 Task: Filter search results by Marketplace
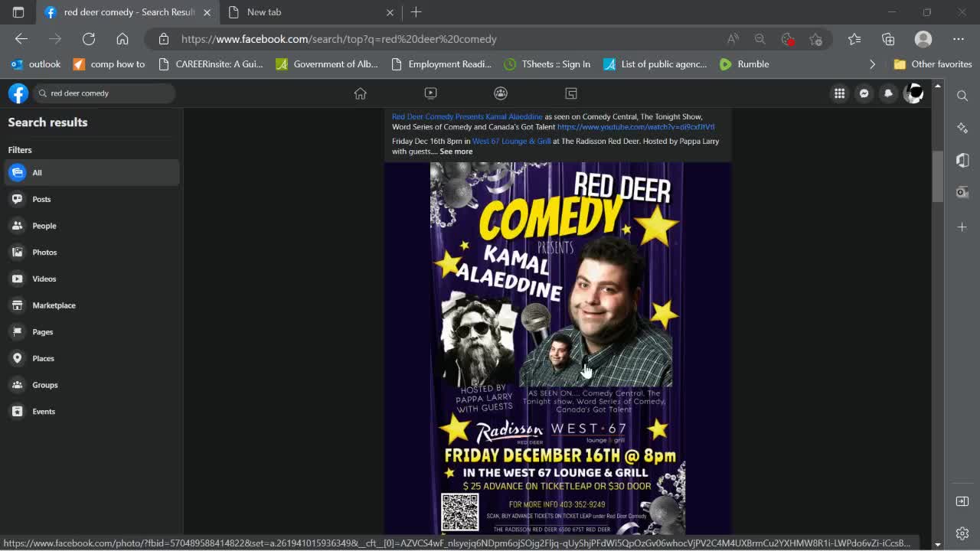[92, 305]
